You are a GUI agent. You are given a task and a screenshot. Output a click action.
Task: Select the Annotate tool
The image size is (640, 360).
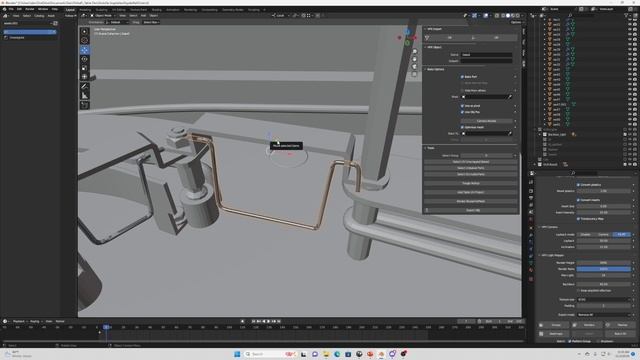pyautogui.click(x=84, y=87)
